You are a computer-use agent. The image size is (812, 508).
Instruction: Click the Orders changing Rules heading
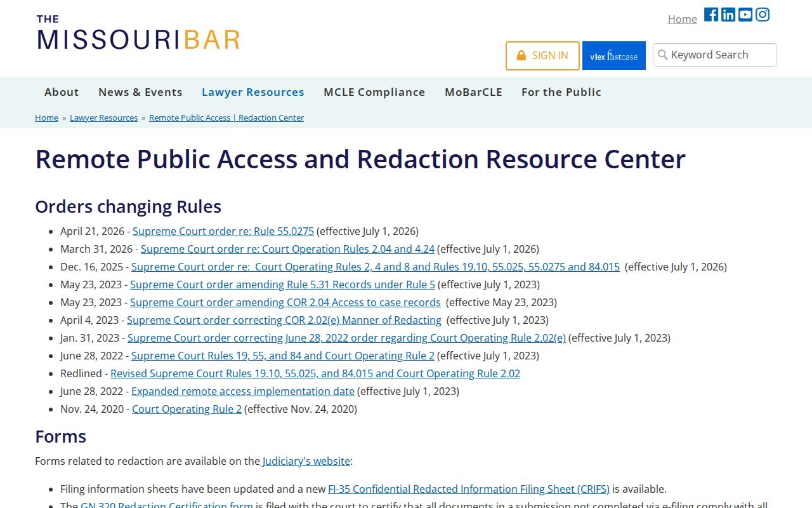click(x=128, y=206)
